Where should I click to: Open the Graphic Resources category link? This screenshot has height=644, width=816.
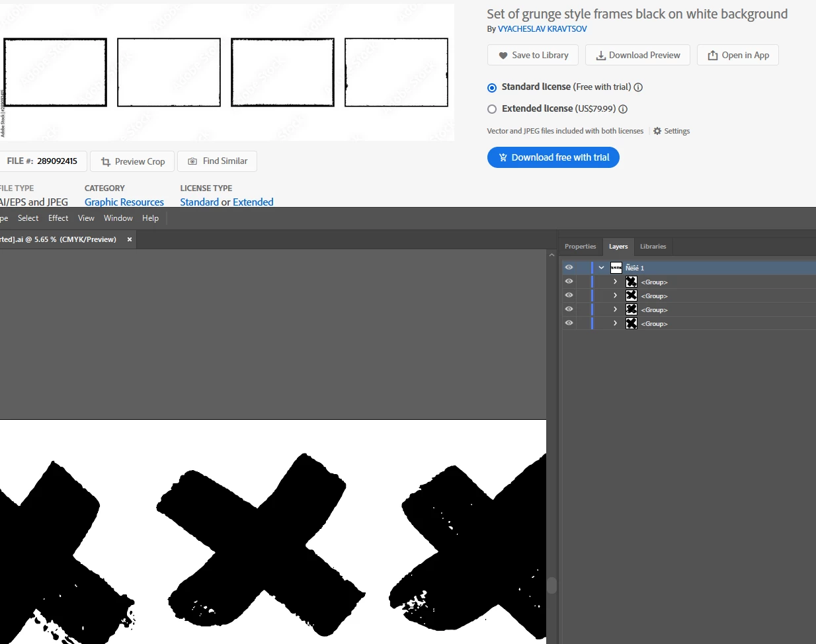click(x=124, y=202)
